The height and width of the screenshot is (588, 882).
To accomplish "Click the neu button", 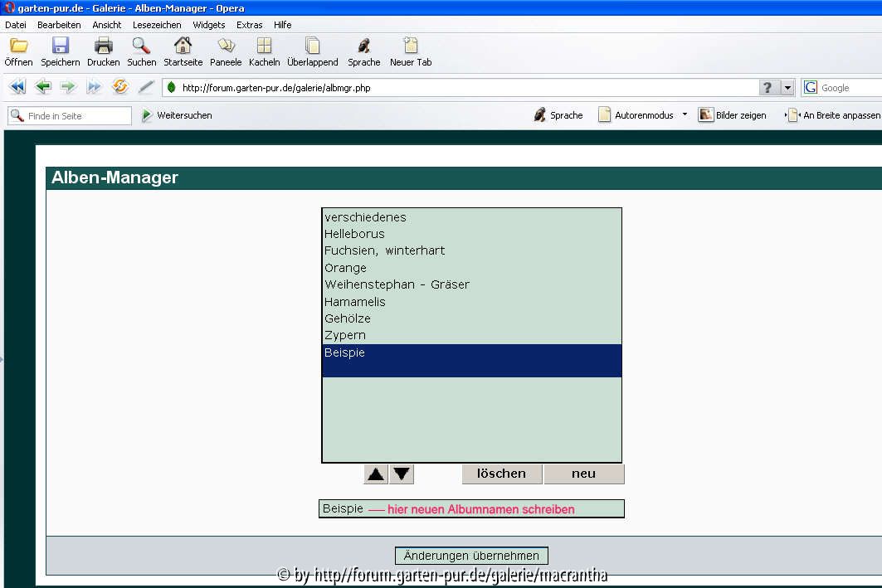I will [x=583, y=474].
